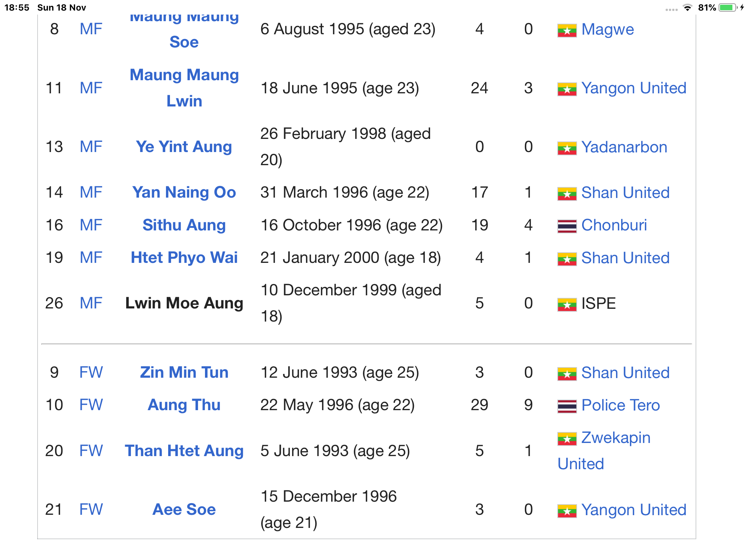Tap the Myanmar flag beside ISPE
The height and width of the screenshot is (560, 747).
[566, 304]
